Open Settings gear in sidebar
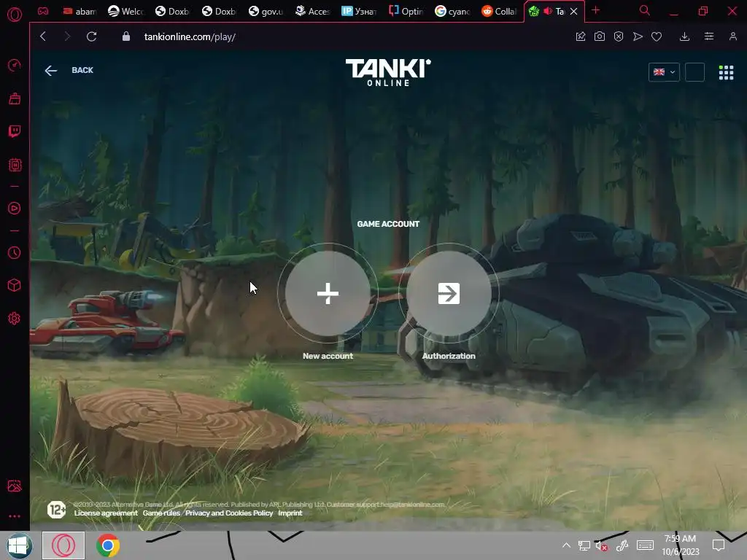Screen dimensions: 747x560 click(x=15, y=319)
